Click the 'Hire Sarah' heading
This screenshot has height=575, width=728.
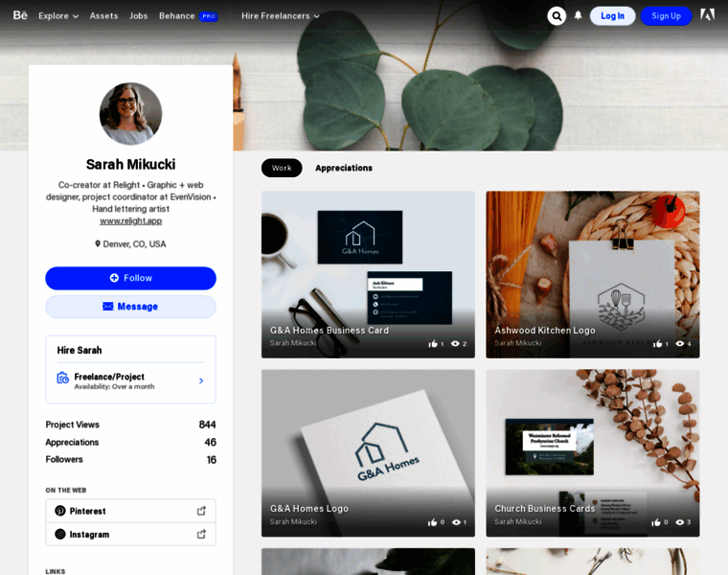80,350
